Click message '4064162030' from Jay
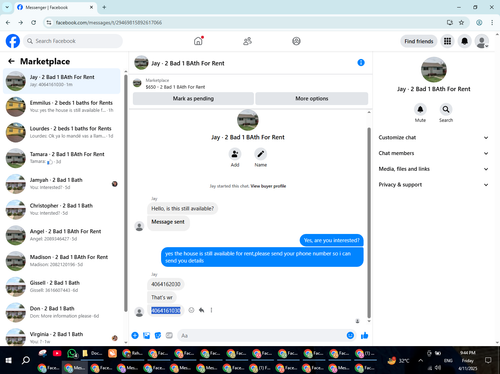The width and height of the screenshot is (500, 374). tap(166, 284)
